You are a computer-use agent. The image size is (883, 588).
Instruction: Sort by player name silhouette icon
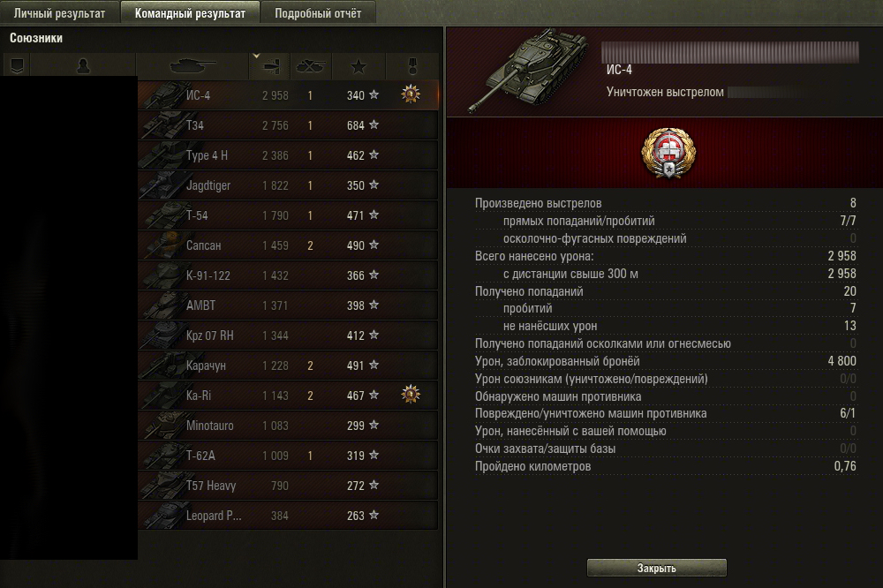click(x=83, y=66)
